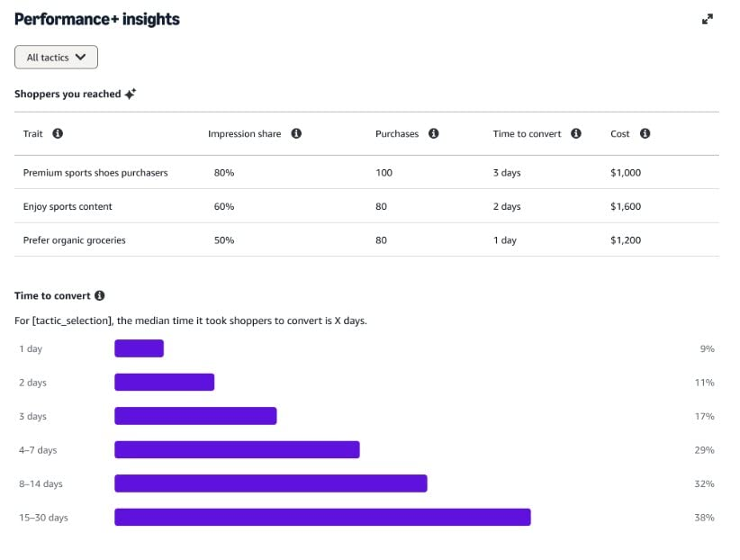Click sparkle icon beside Shoppers you reached
Image resolution: width=740 pixels, height=560 pixels.
pyautogui.click(x=131, y=94)
